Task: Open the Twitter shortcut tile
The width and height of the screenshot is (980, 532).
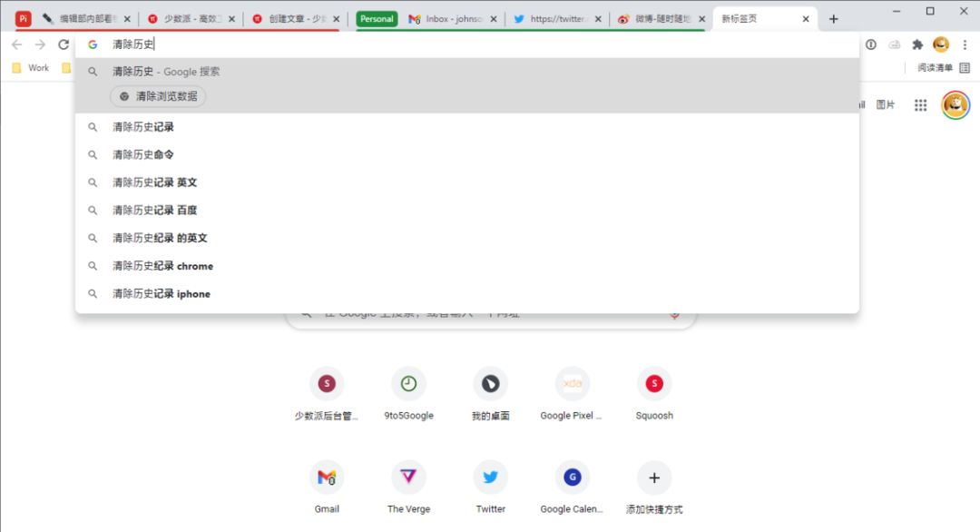Action: pos(491,487)
